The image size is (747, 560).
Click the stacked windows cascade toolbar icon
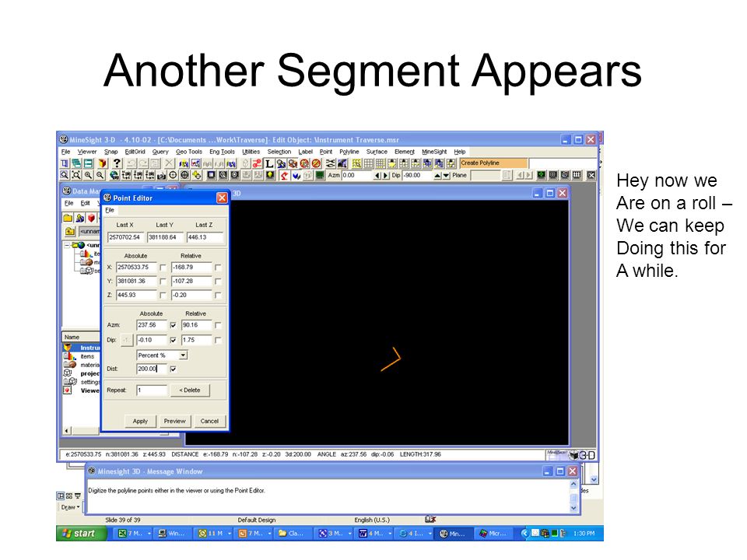(77, 163)
